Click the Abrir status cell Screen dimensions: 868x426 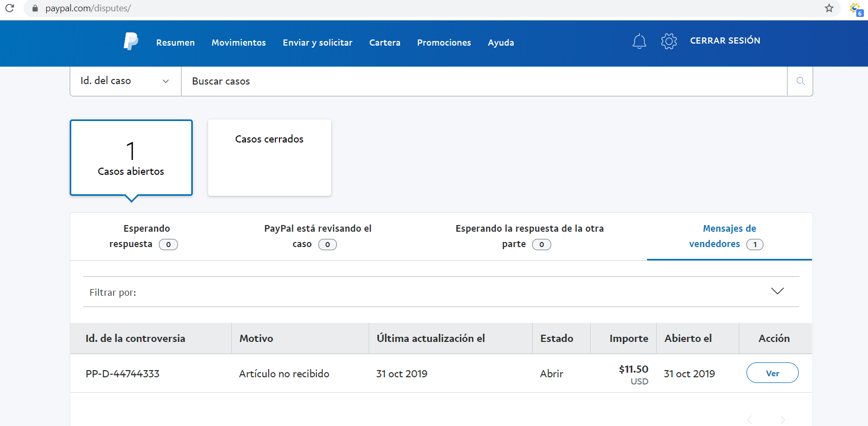point(552,374)
